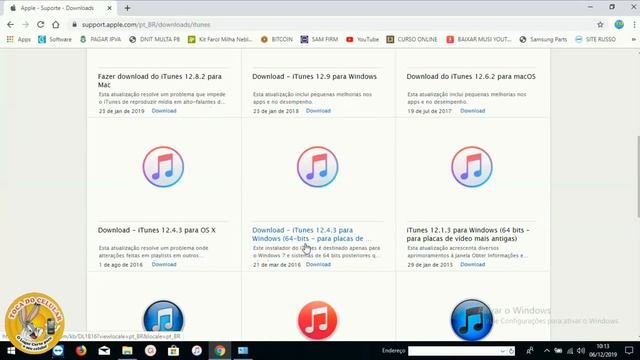Open the volume control in system tray
Image resolution: width=640 pixels, height=360 pixels.
click(x=581, y=351)
